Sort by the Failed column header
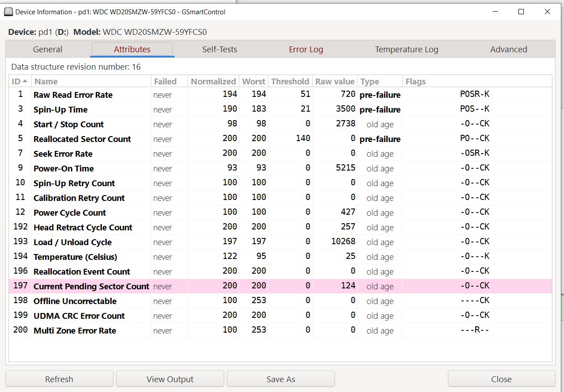Screen dimensions: 564x392 [169, 81]
